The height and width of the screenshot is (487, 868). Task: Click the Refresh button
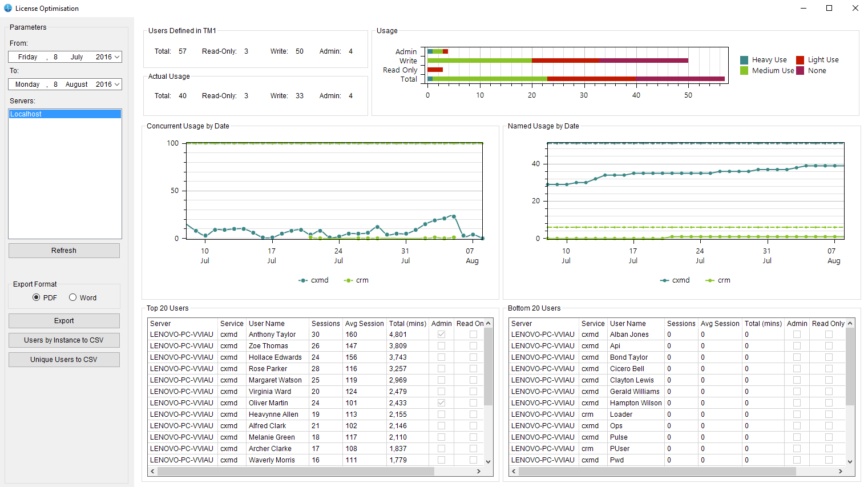point(64,250)
